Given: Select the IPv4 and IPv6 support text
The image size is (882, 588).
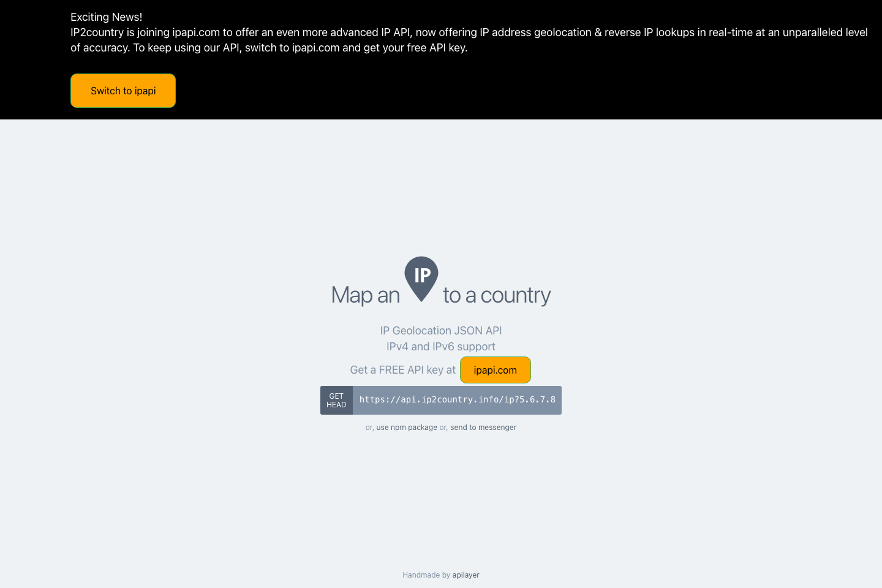Looking at the screenshot, I should [x=440, y=346].
